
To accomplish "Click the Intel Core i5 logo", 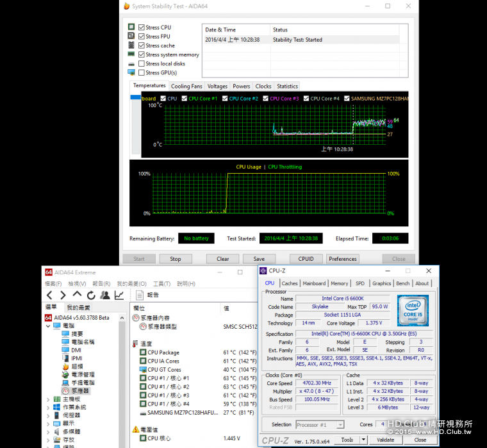I will tap(412, 311).
